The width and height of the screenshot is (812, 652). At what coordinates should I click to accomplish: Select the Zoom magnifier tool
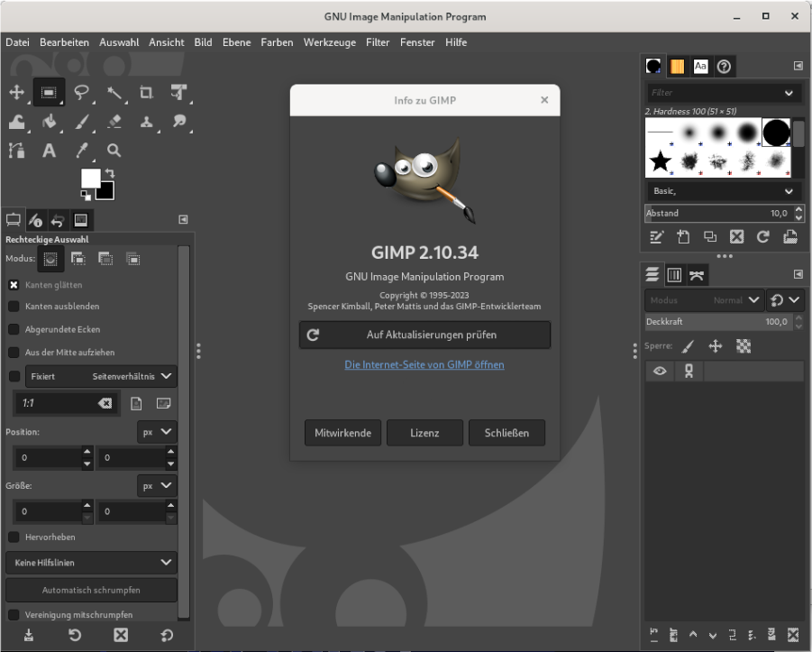coord(114,151)
